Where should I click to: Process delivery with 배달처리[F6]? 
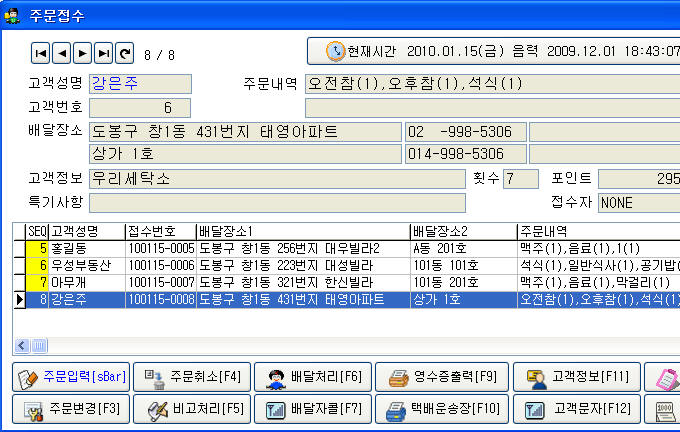point(313,377)
